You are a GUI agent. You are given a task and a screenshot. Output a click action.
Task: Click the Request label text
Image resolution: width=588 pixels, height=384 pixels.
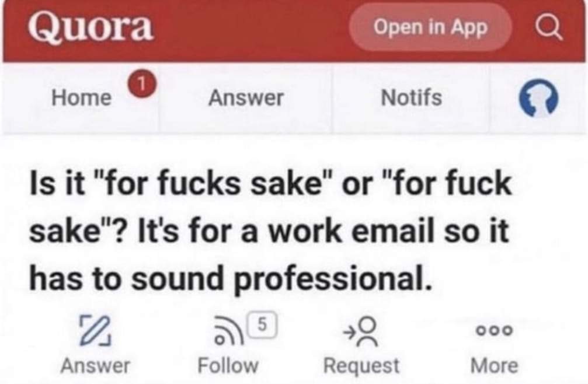click(361, 366)
